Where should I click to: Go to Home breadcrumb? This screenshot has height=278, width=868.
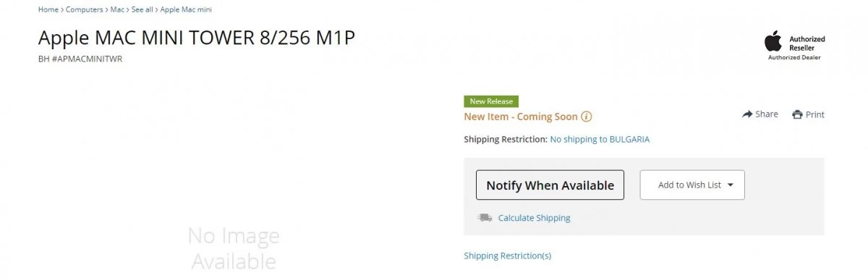(x=48, y=9)
